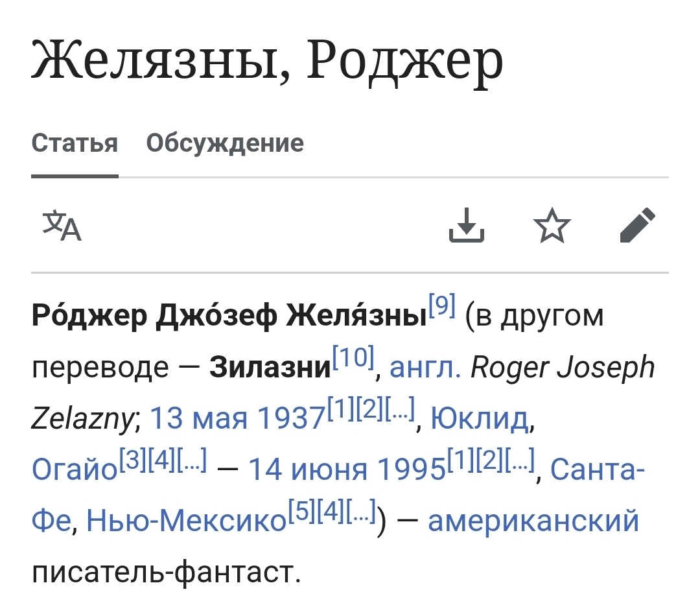Select the Статья tab
This screenshot has height=607, width=700.
(75, 143)
